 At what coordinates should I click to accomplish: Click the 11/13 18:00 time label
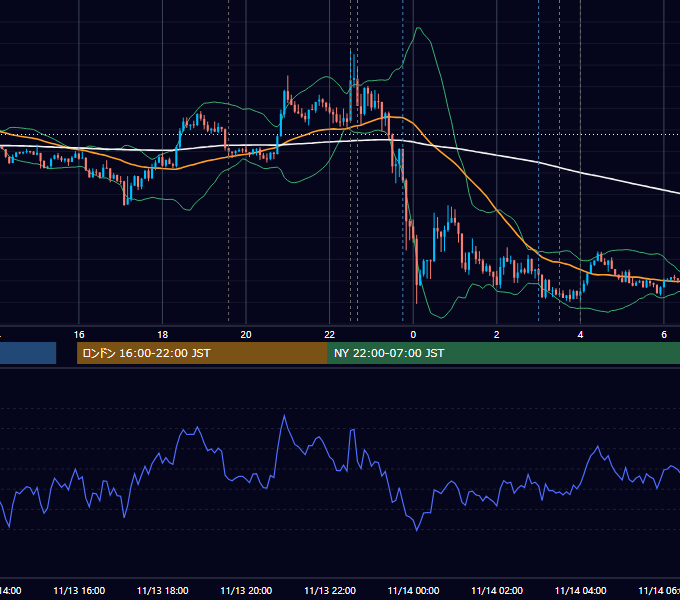163,590
